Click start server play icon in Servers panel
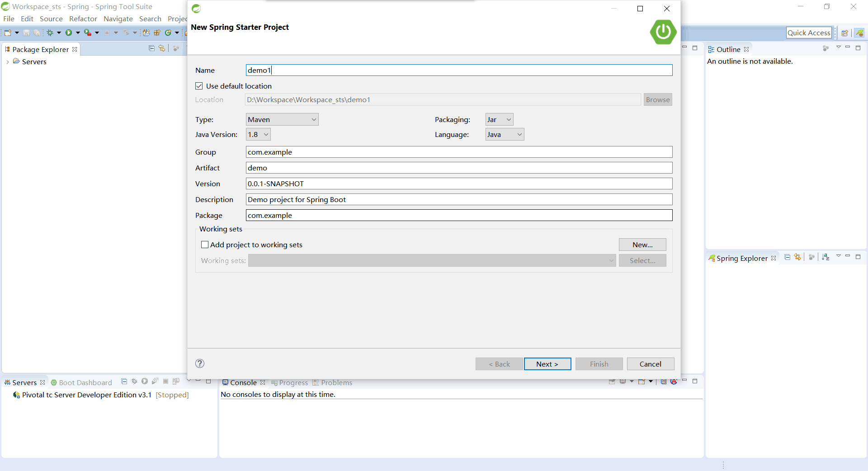Screen dimensions: 868x471 [x=145, y=382]
